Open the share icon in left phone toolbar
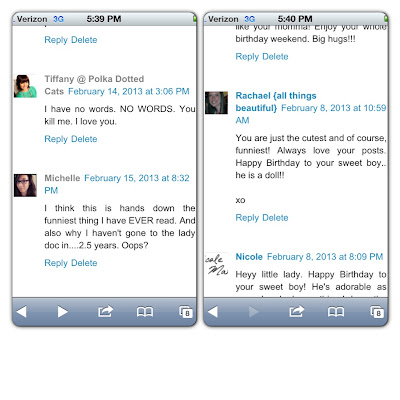Image resolution: width=400 pixels, height=400 pixels. 105,311
